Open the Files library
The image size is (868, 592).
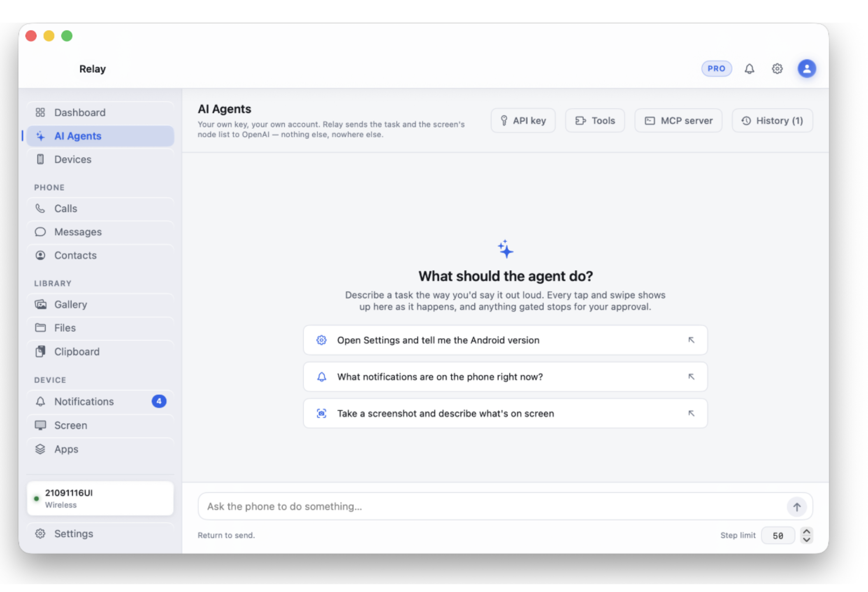[x=100, y=328]
